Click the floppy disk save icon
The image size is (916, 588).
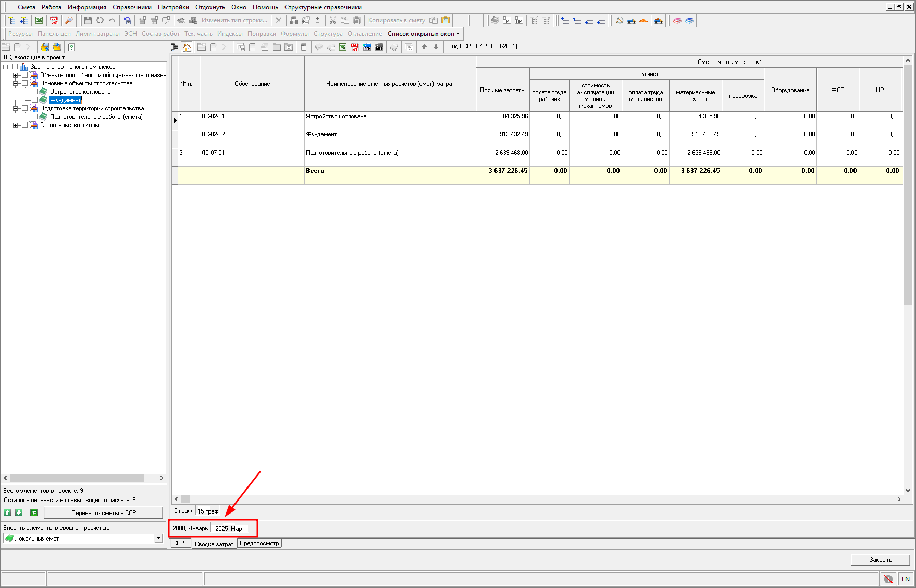click(x=88, y=20)
